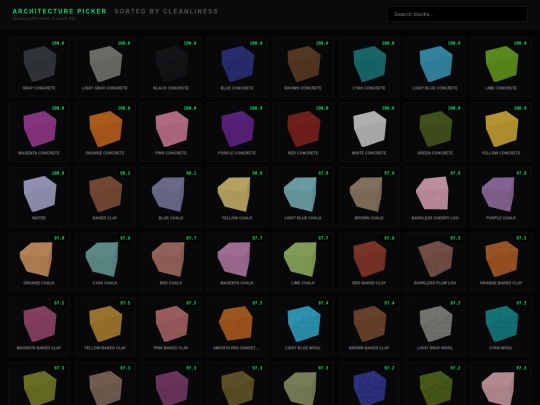Select the Gray Concrete block card
The width and height of the screenshot is (540, 405).
point(39,67)
